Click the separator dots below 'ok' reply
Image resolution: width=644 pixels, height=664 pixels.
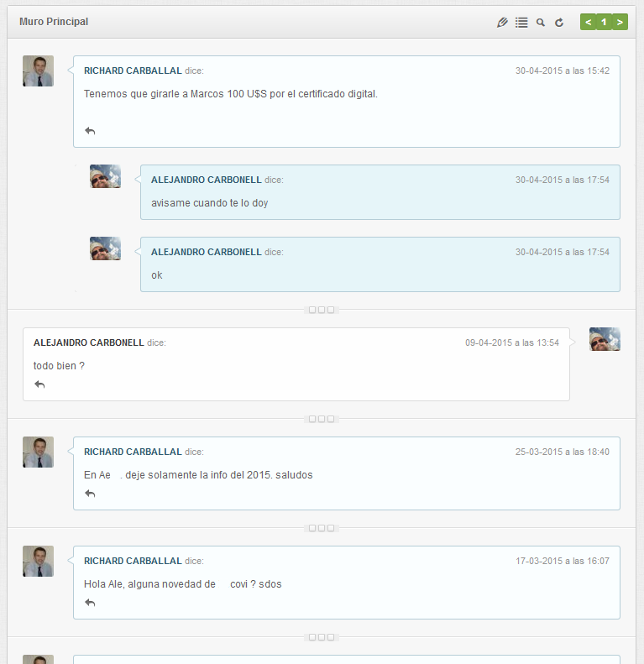point(322,310)
